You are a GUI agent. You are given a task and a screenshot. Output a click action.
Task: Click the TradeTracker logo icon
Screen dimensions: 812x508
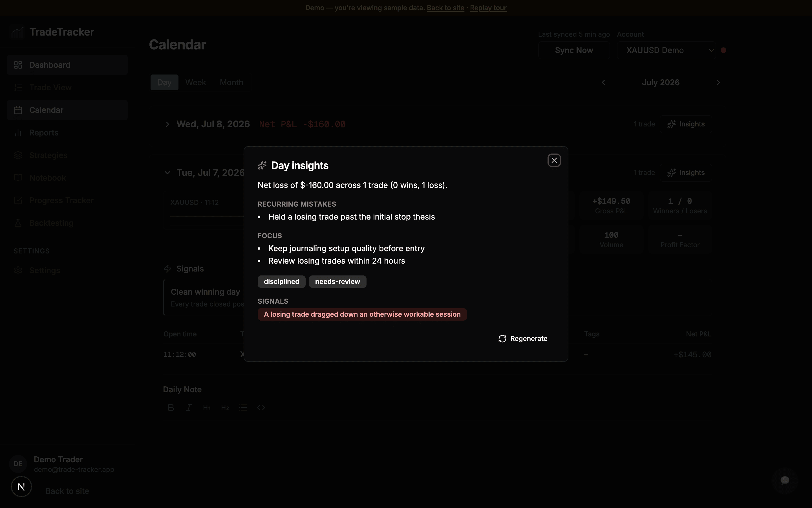[x=17, y=32]
